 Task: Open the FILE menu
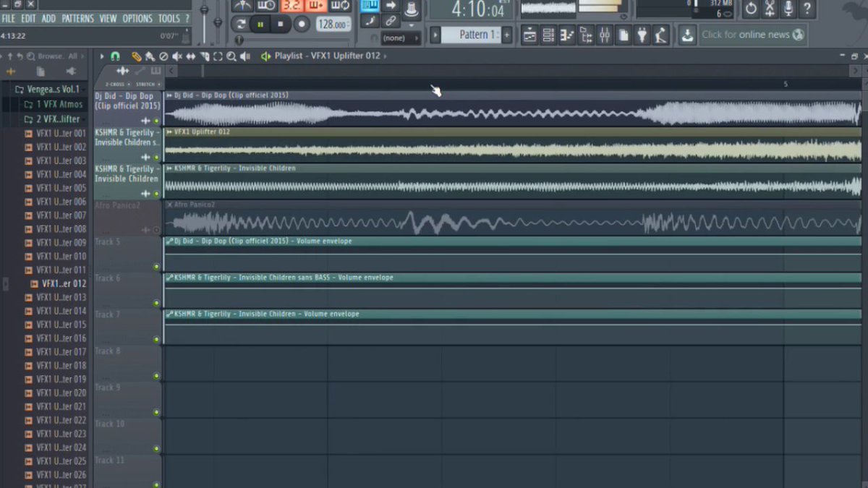tap(9, 18)
